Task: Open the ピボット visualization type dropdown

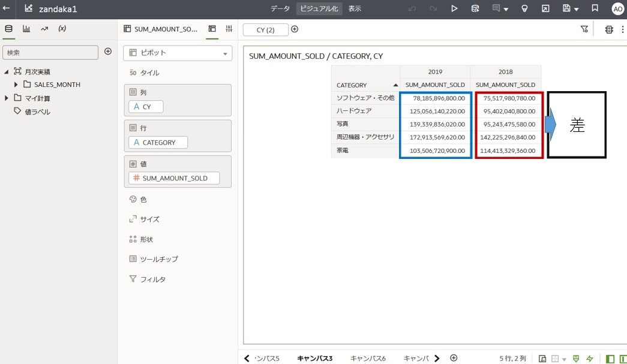Action: coord(178,53)
